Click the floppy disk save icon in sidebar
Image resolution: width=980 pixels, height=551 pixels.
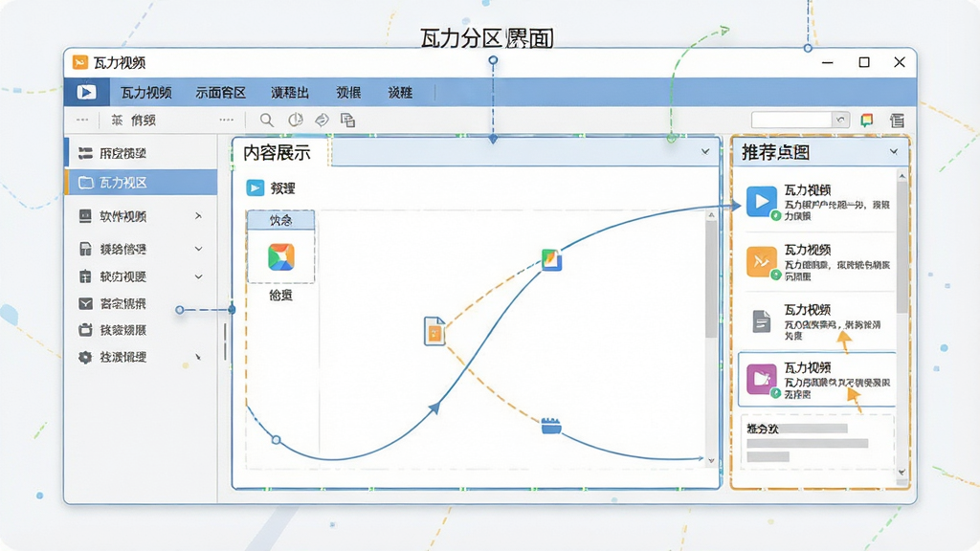point(85,249)
